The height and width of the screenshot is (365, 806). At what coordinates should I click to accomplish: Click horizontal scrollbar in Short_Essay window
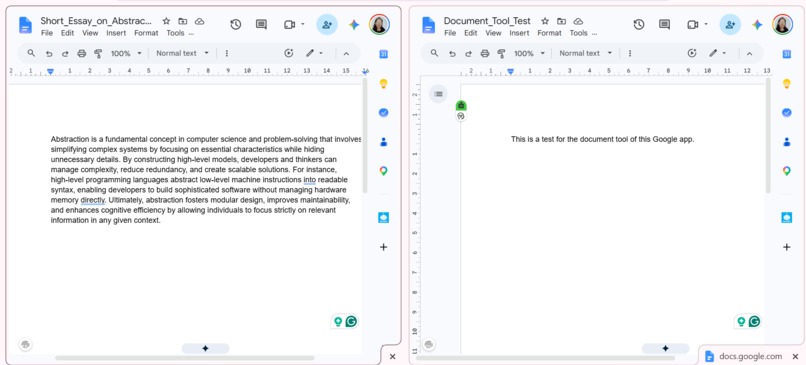[185, 358]
